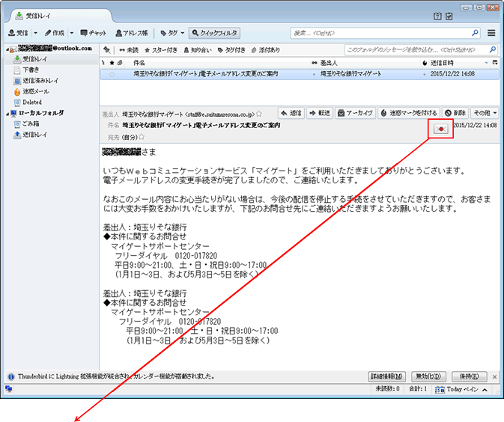The image size is (504, 422).
Task: Open the tasks tab icon
Action: pos(449,16)
